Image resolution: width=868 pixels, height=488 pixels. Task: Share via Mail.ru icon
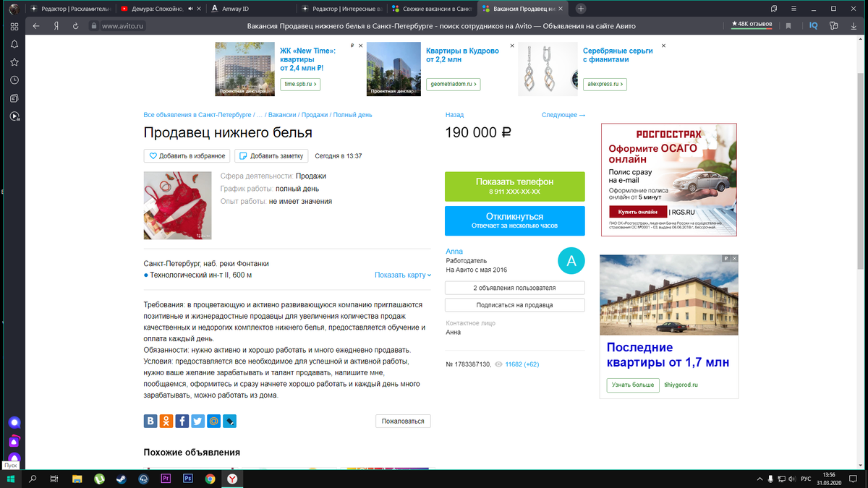tap(214, 421)
